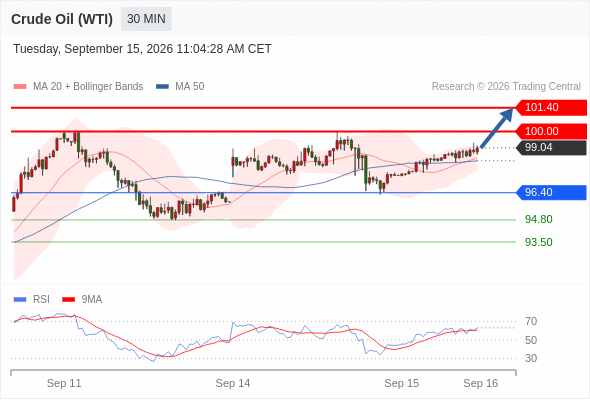Viewport: 590px width, 400px height.
Task: Click the Research © 2026 Trading Central credit
Action: coord(506,87)
